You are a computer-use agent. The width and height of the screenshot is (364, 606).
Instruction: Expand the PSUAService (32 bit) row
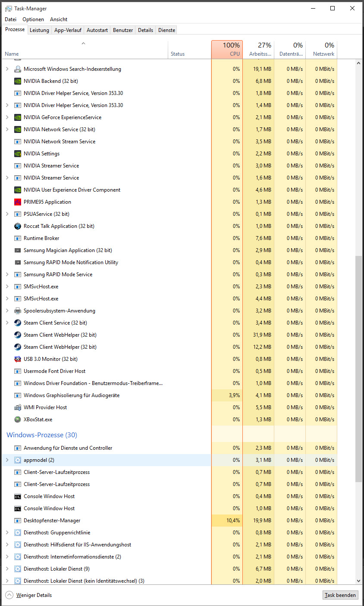click(x=7, y=214)
